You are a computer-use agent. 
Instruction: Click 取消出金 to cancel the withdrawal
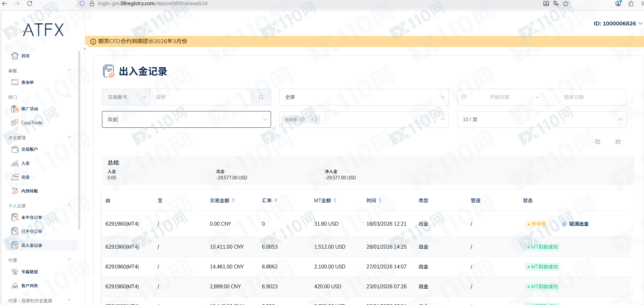click(579, 224)
